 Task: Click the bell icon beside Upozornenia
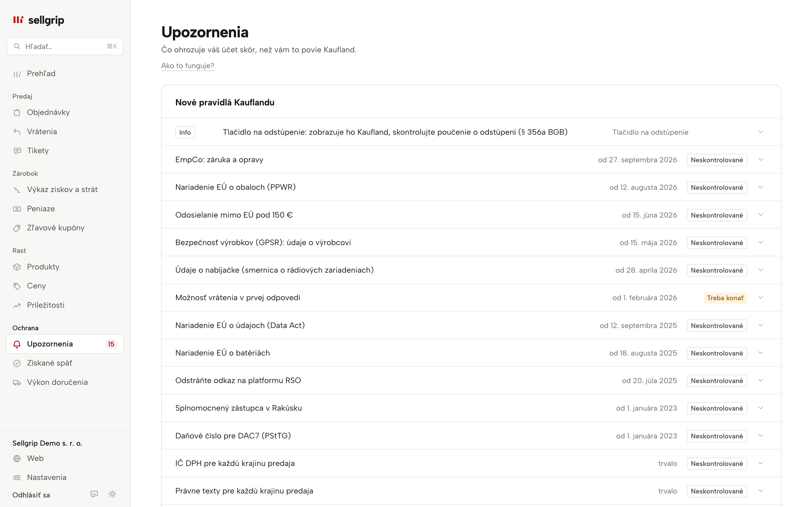pyautogui.click(x=17, y=344)
